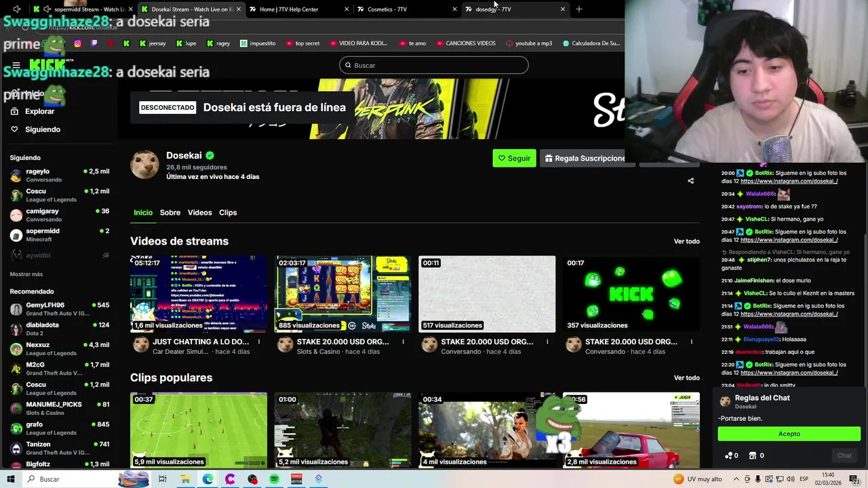Image resolution: width=868 pixels, height=488 pixels.
Task: Click the ESP language indicator in tray
Action: 804,479
